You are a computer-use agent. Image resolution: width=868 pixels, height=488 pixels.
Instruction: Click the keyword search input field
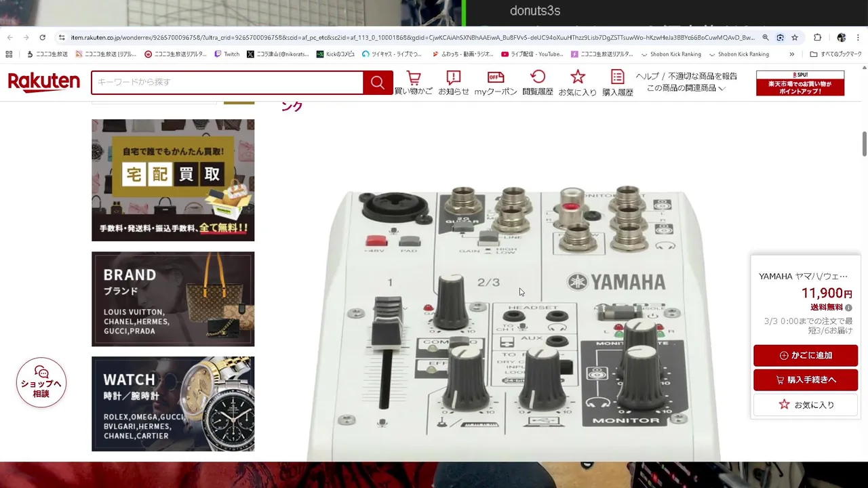click(x=227, y=83)
